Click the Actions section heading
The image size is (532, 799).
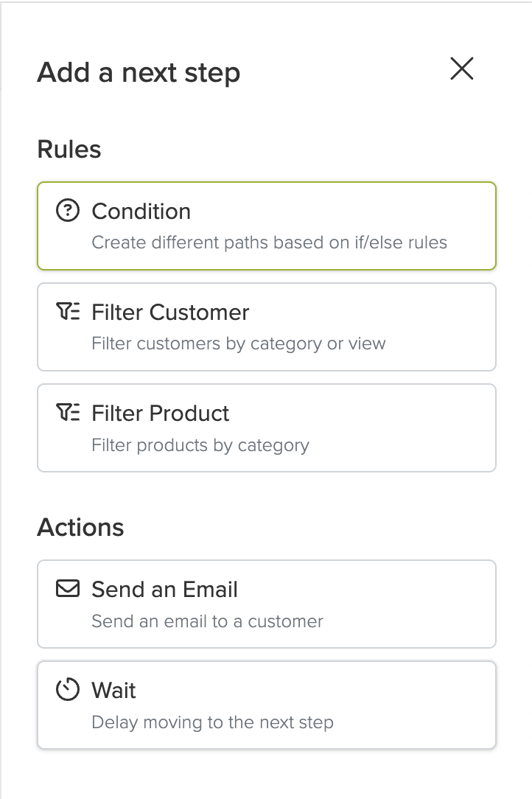[x=80, y=528]
